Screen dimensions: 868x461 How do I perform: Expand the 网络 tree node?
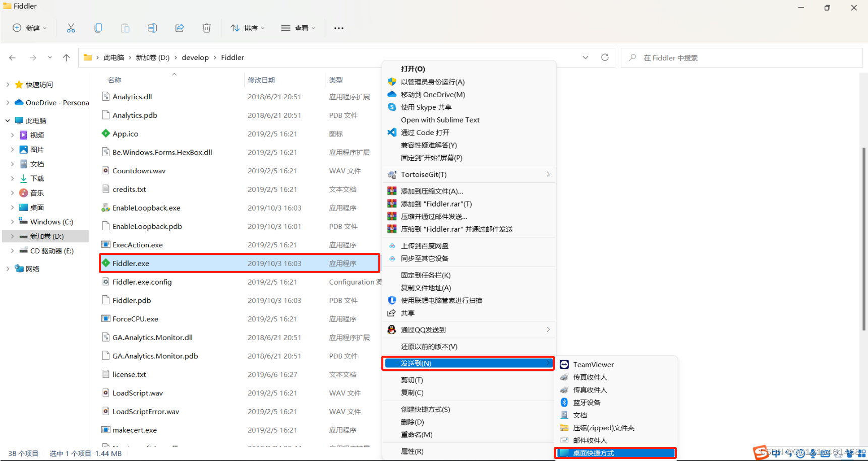(8, 269)
